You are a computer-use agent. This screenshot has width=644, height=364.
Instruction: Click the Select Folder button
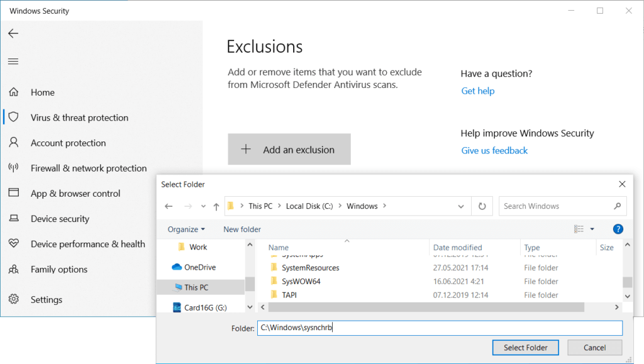(525, 348)
